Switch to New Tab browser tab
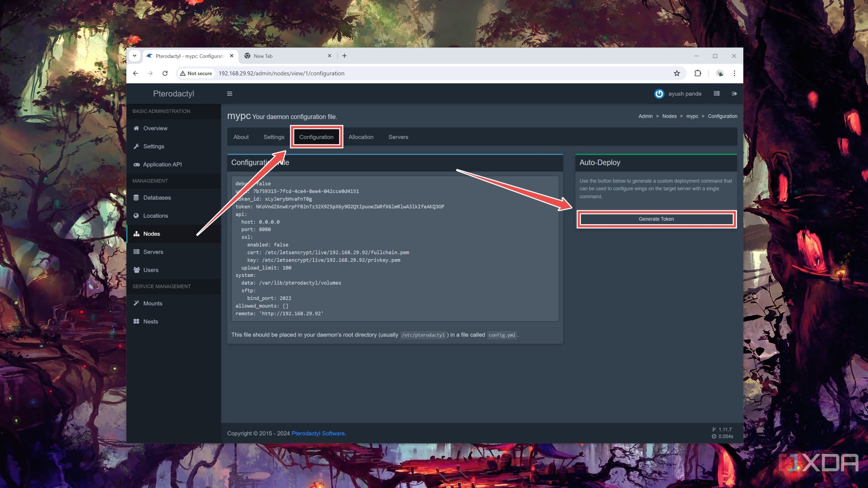Image resolution: width=868 pixels, height=488 pixels. (x=288, y=56)
